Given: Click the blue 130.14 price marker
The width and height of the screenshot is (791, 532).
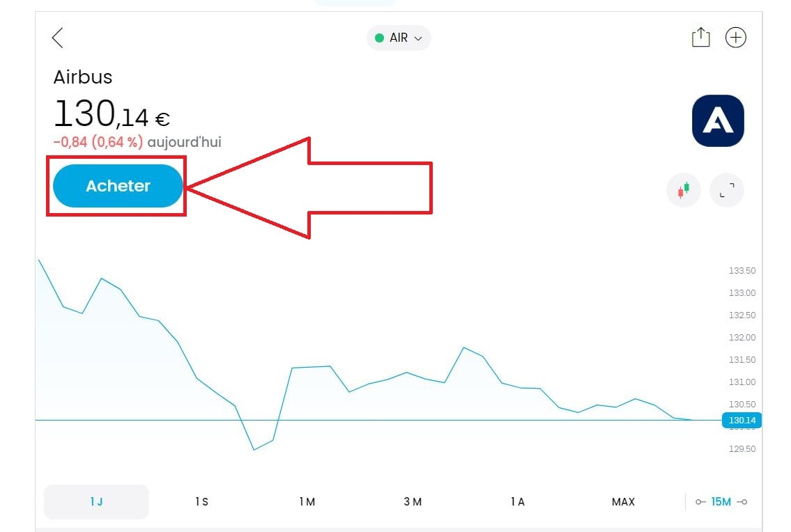Looking at the screenshot, I should [x=742, y=421].
